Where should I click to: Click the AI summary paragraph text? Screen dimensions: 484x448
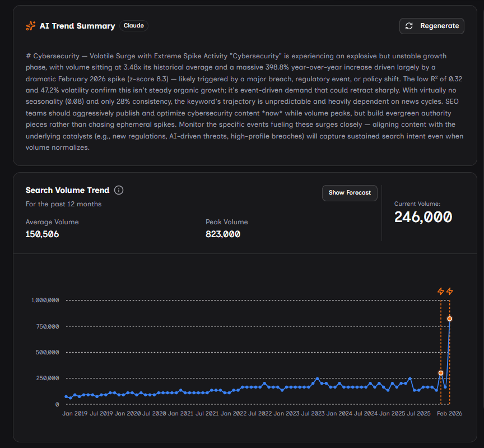[x=244, y=101]
